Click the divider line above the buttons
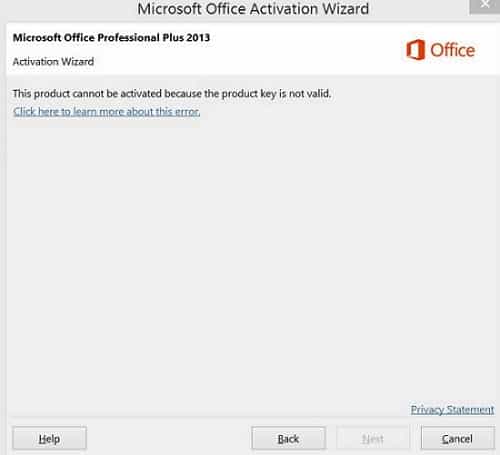The height and width of the screenshot is (455, 500). (253, 418)
